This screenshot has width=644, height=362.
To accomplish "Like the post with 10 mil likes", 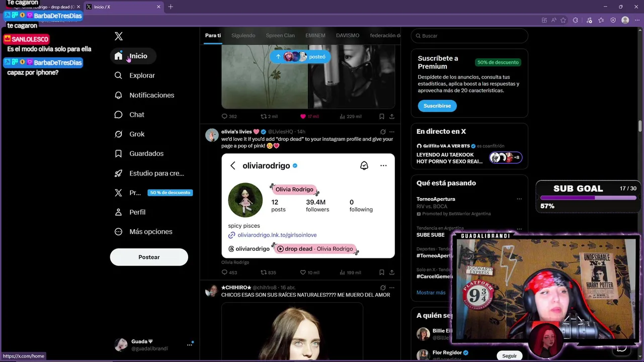I will (x=309, y=273).
